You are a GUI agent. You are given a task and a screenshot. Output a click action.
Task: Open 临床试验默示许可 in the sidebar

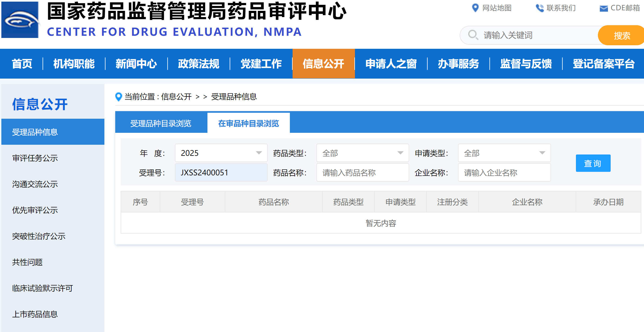[x=42, y=288]
